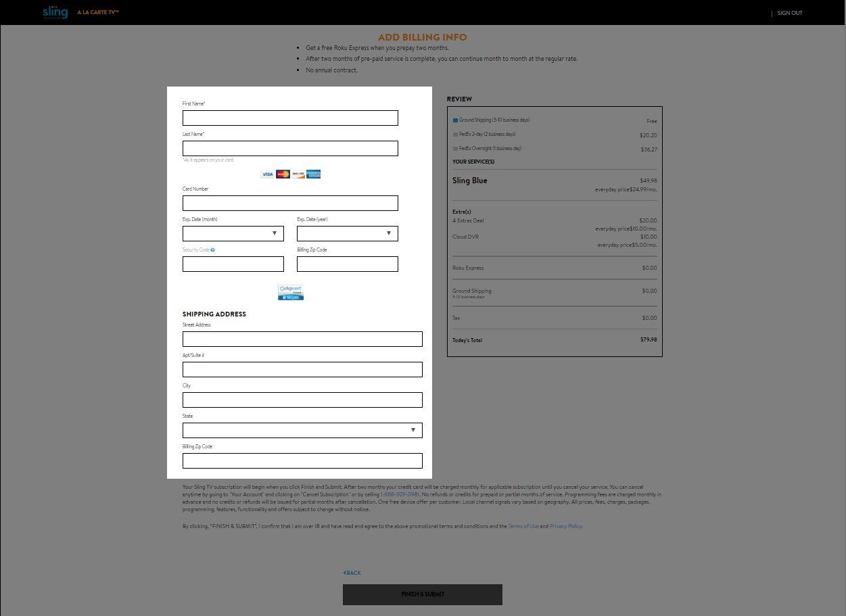Open the Exp. Date year dropdown
This screenshot has height=616, width=846.
coord(348,233)
